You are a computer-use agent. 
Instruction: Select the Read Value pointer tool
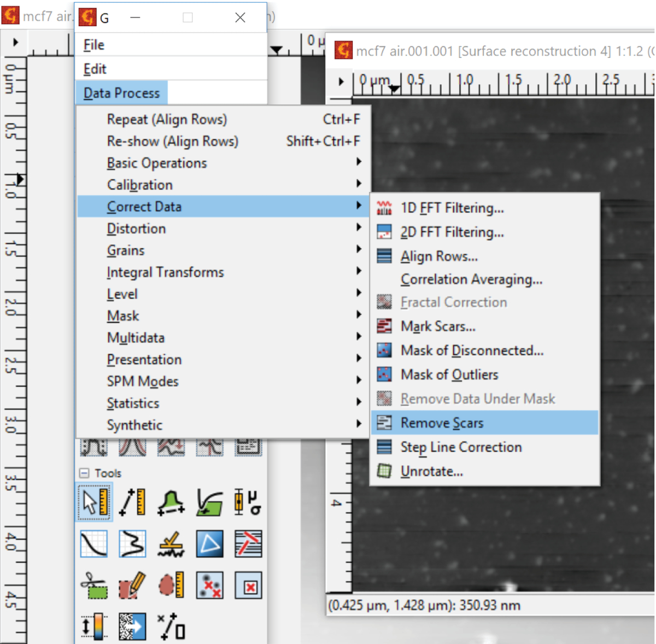[x=95, y=502]
